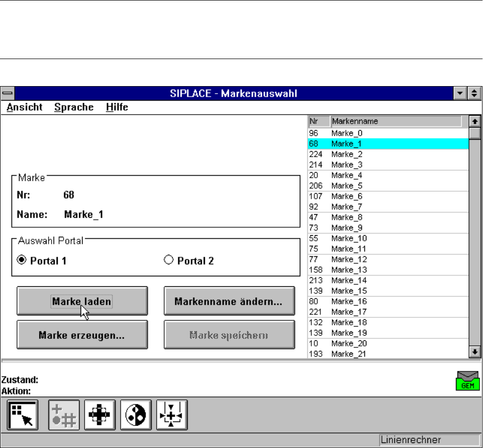Select the Portal 2 radio button
This screenshot has height=448, width=483.
click(x=168, y=260)
